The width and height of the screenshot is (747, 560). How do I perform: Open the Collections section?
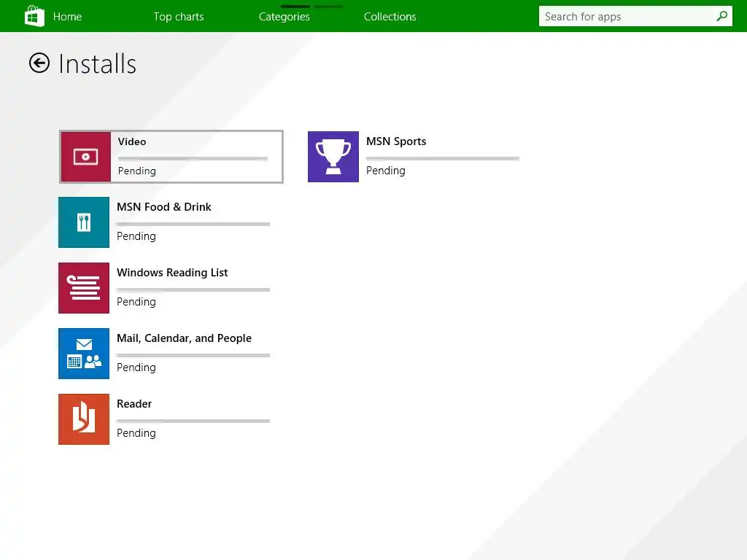[x=390, y=17]
